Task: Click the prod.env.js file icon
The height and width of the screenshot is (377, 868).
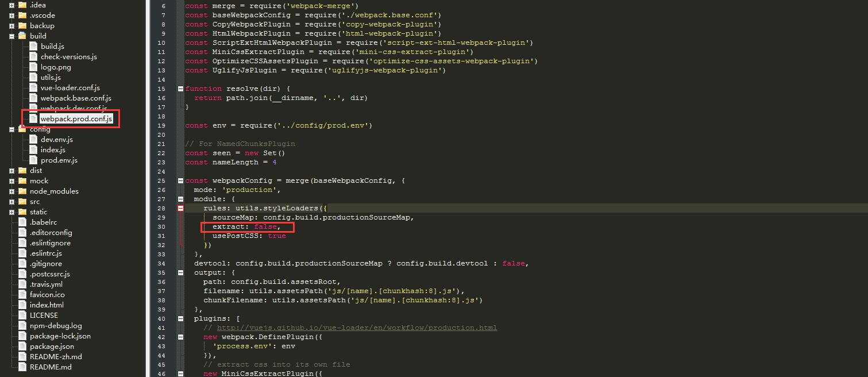Action: (33, 160)
